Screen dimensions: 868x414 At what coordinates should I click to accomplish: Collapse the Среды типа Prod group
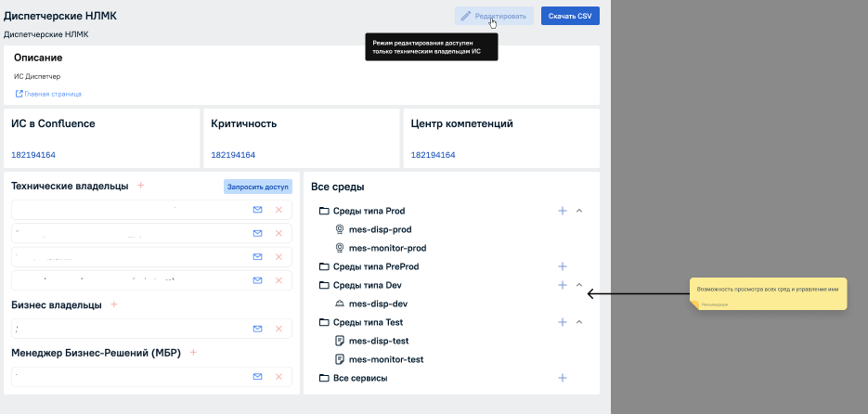point(579,211)
